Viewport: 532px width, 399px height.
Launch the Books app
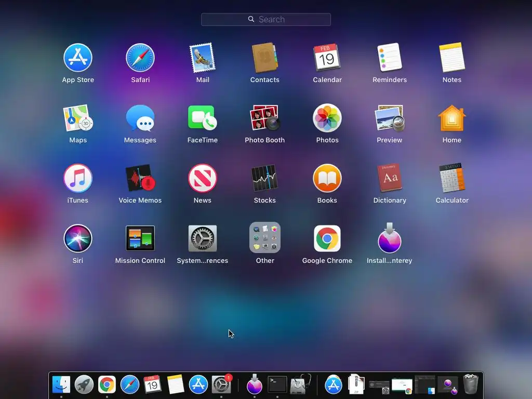[x=327, y=179]
